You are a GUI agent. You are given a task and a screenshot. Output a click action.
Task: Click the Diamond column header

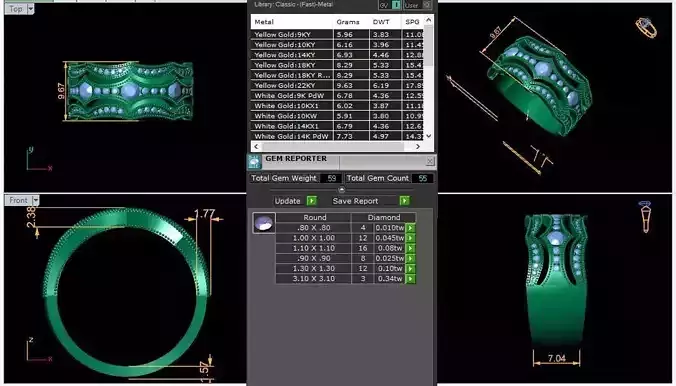[x=384, y=217]
